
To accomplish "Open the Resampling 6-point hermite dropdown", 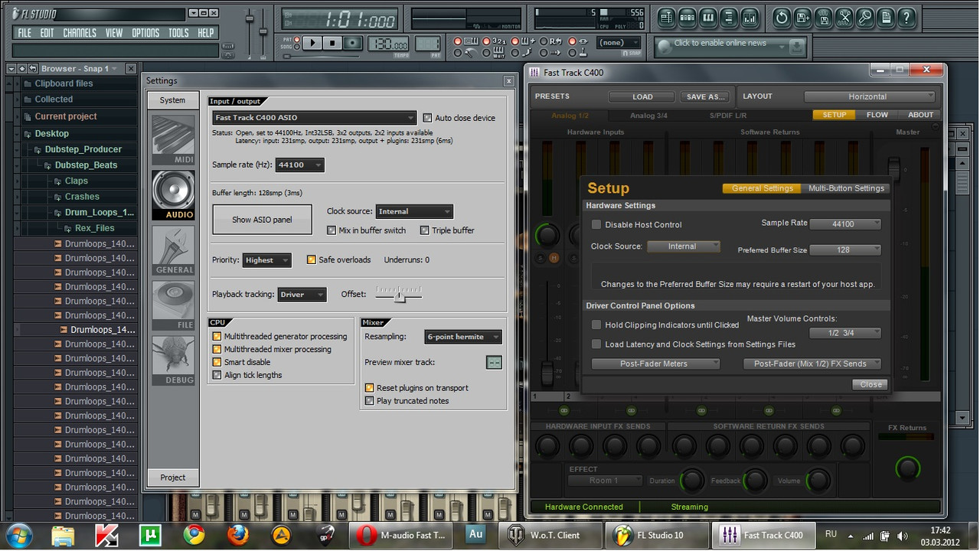I will [463, 337].
